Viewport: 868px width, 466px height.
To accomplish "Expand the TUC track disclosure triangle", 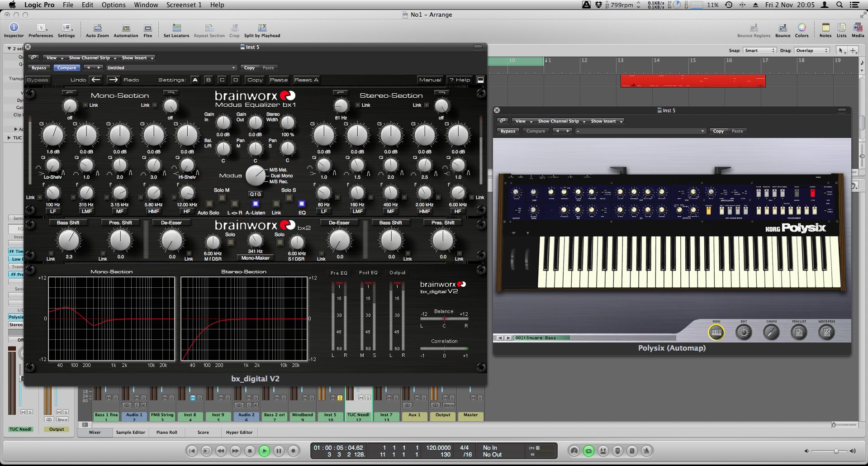I will (9, 138).
